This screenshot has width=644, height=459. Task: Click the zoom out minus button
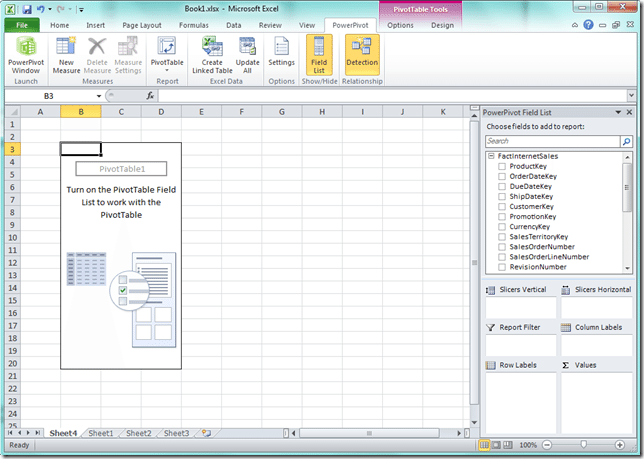[547, 445]
